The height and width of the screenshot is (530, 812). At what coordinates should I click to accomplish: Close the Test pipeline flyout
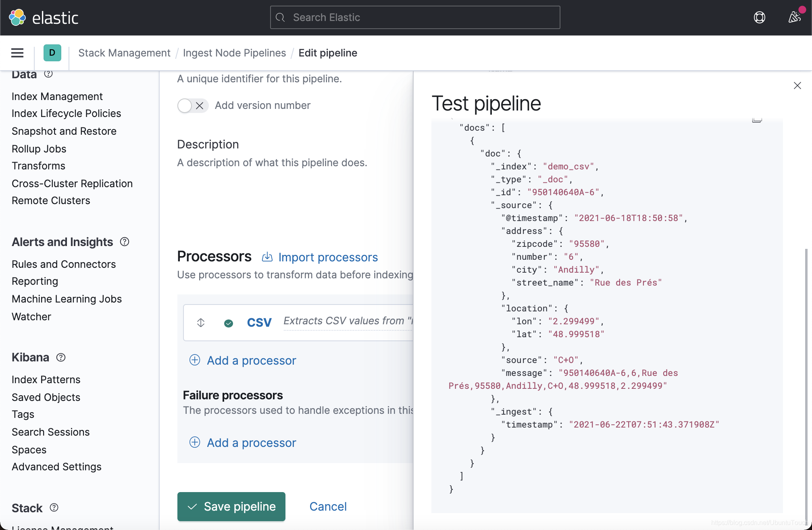797,86
